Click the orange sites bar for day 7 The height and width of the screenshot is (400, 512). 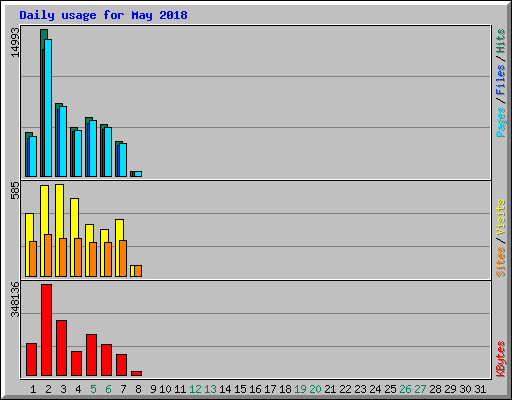(x=123, y=258)
